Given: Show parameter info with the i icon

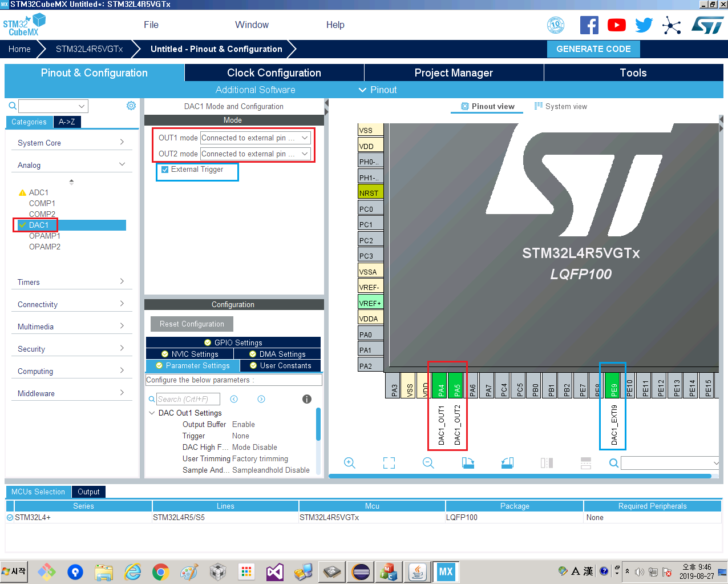Looking at the screenshot, I should (x=307, y=399).
